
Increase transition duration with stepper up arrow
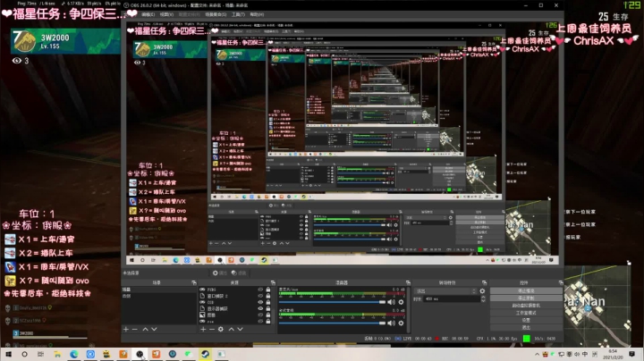tap(483, 297)
